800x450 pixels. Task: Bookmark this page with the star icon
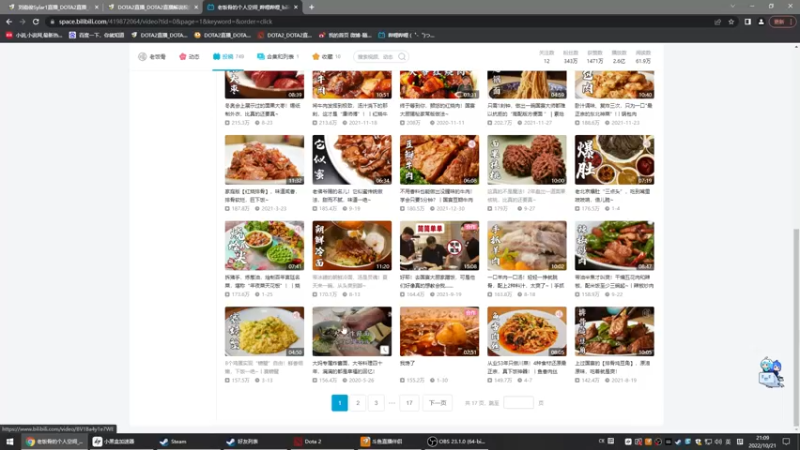click(731, 22)
